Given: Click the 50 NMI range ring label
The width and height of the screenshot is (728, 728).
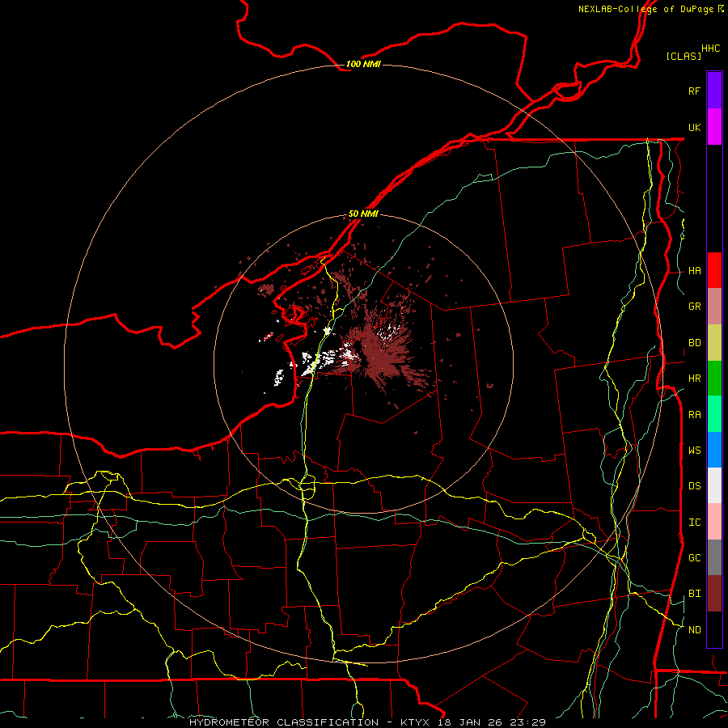Looking at the screenshot, I should [x=363, y=214].
